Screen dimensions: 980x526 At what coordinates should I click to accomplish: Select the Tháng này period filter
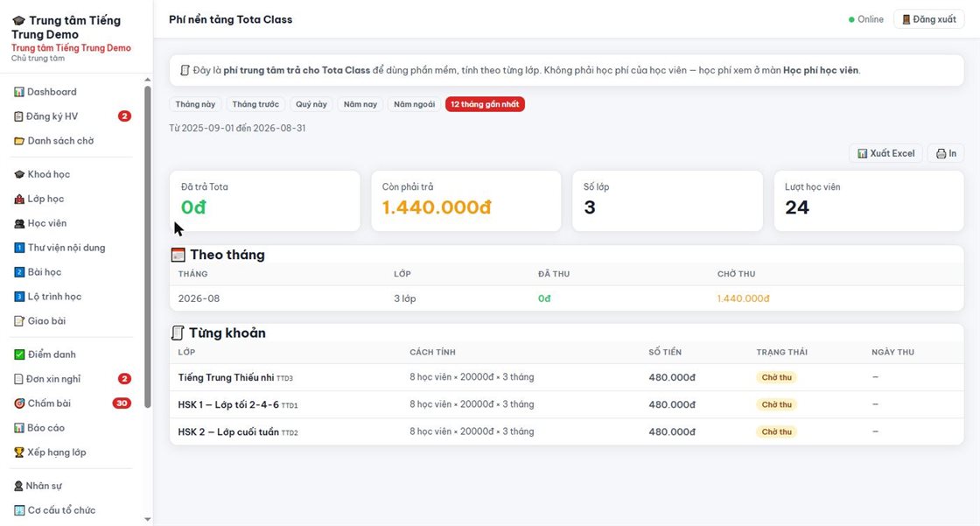(x=195, y=104)
